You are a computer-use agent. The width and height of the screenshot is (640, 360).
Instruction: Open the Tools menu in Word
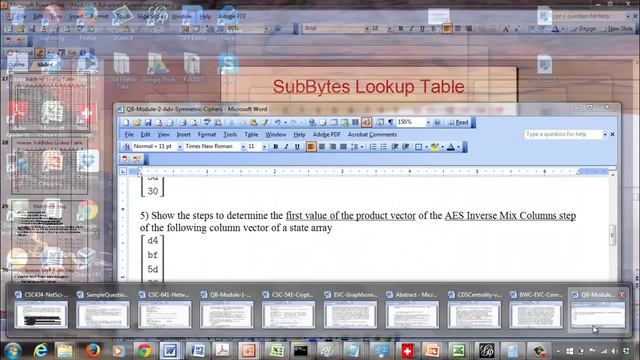(x=230, y=134)
